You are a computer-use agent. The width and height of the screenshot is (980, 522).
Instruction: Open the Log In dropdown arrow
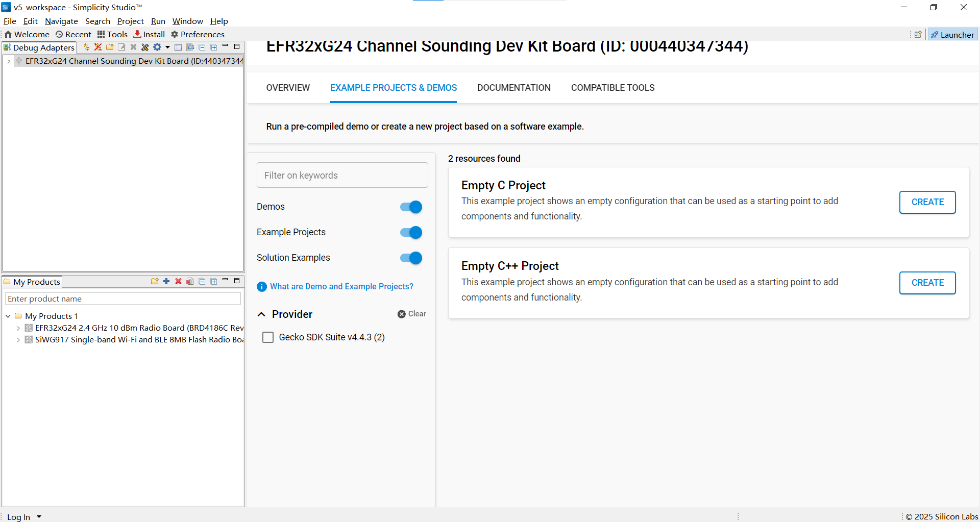pos(39,517)
